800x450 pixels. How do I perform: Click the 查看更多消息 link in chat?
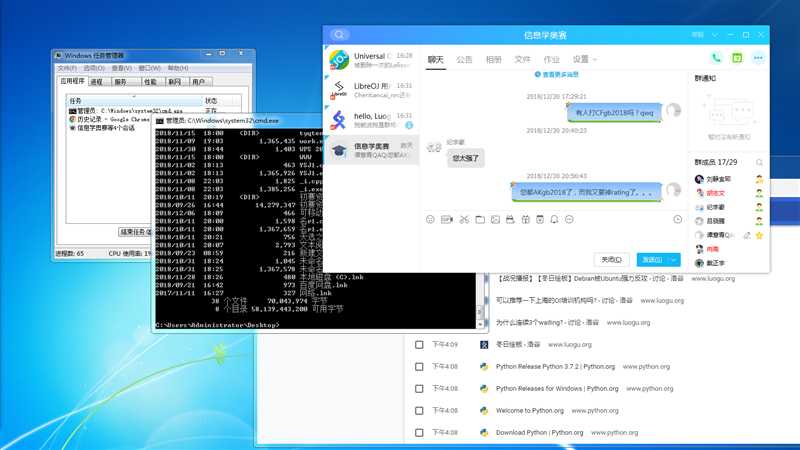click(x=556, y=74)
